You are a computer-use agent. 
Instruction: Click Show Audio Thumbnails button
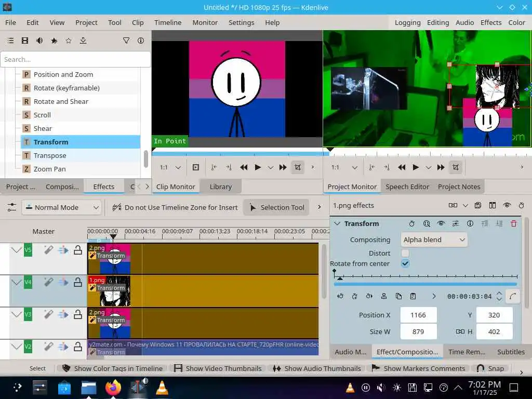click(x=316, y=368)
